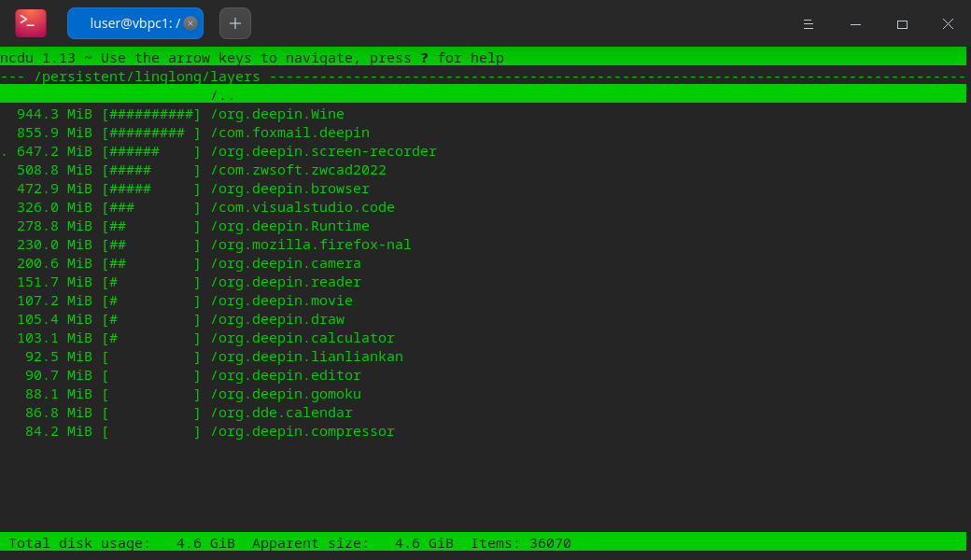Image resolution: width=971 pixels, height=560 pixels.
Task: Click the 472.9 MiB size value
Action: pos(54,189)
